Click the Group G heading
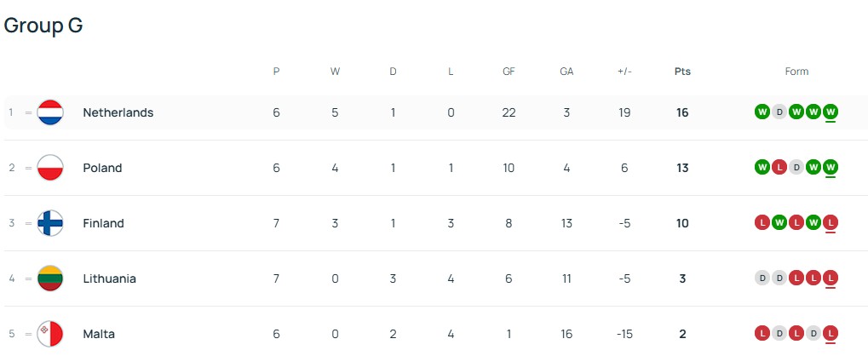The width and height of the screenshot is (868, 356). point(43,26)
